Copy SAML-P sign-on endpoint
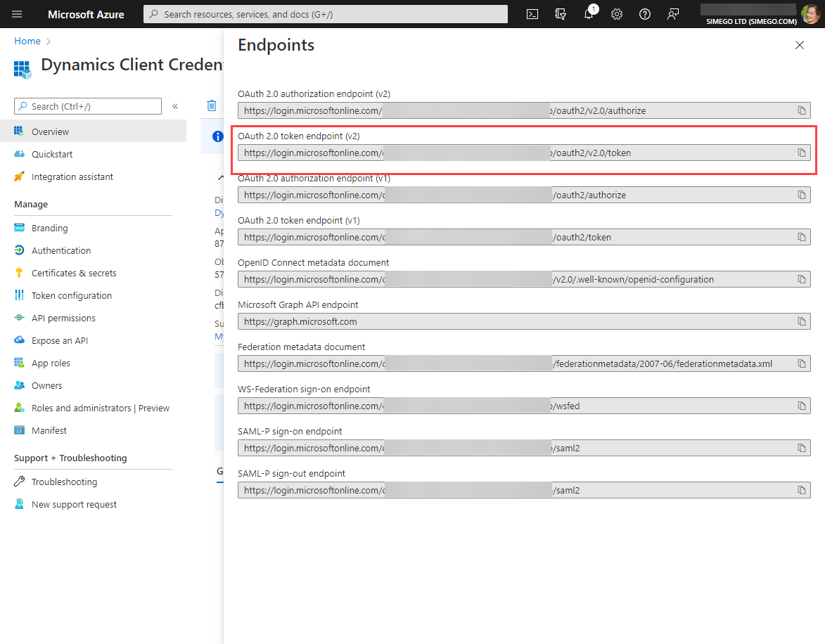Screen dimensions: 825x644 click(801, 448)
